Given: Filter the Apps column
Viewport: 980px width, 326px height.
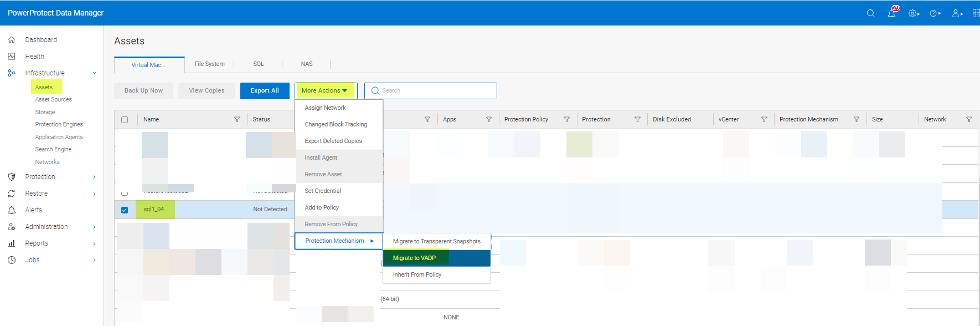Looking at the screenshot, I should [x=489, y=119].
